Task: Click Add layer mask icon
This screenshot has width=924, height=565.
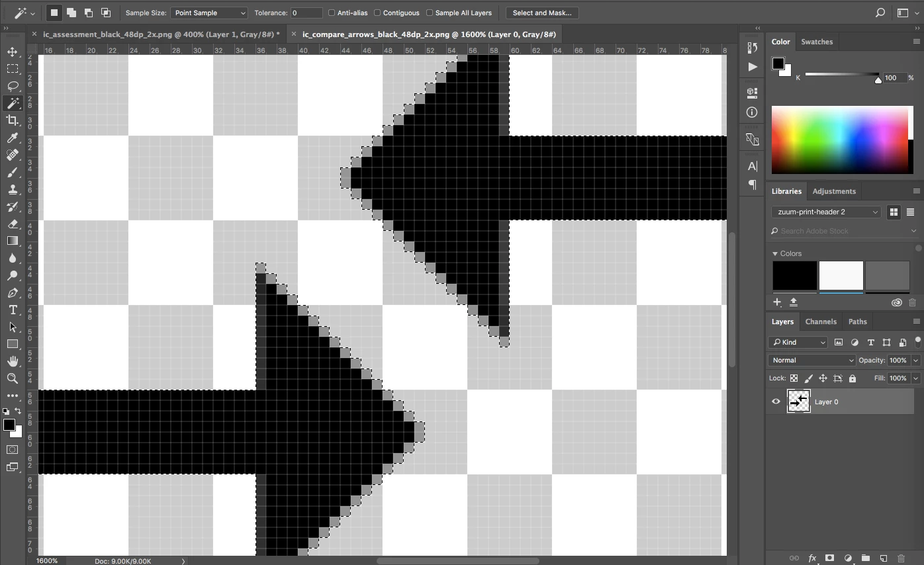Action: (829, 558)
